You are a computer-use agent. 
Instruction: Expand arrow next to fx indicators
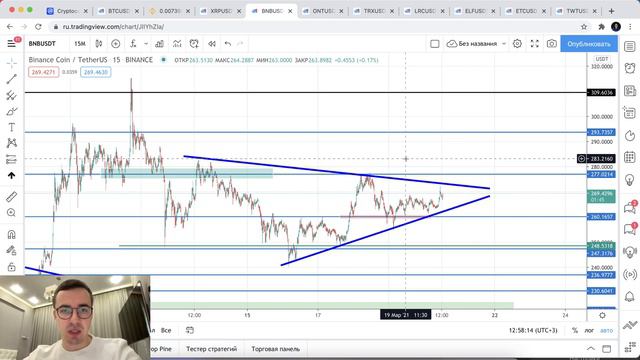[146, 44]
